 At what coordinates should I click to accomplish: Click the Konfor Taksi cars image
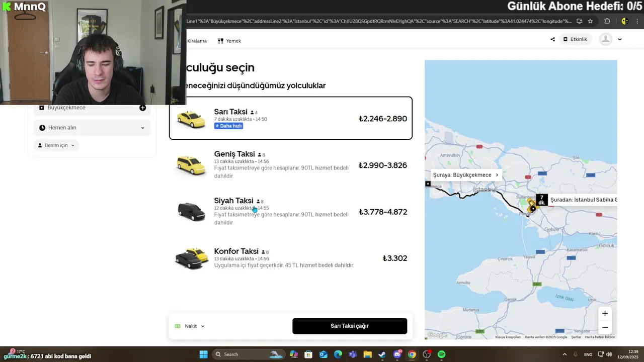191,258
